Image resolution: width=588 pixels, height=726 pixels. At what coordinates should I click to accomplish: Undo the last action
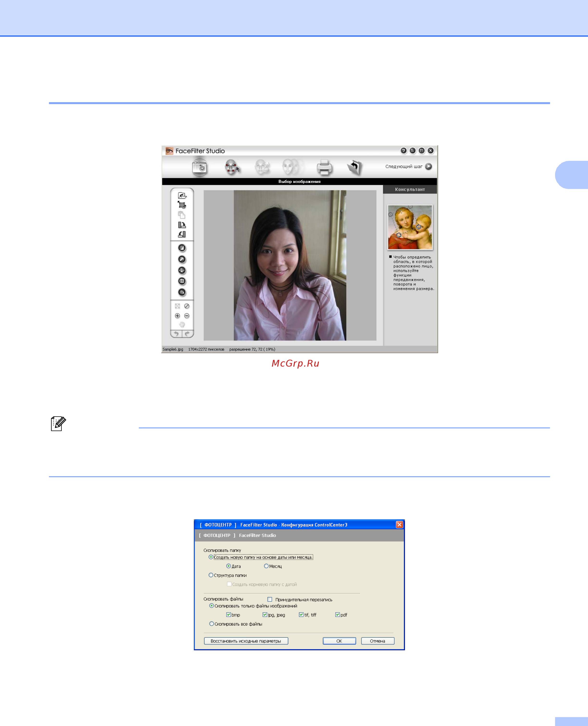(x=177, y=333)
